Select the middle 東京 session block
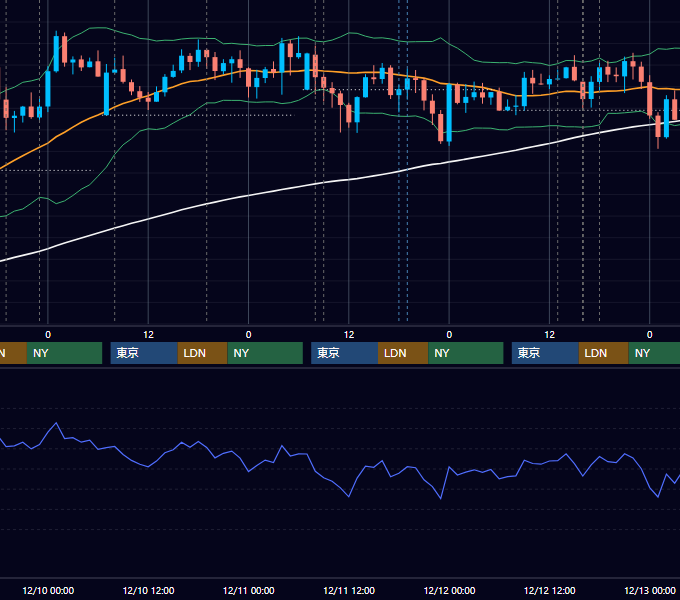The height and width of the screenshot is (600, 680). [344, 353]
